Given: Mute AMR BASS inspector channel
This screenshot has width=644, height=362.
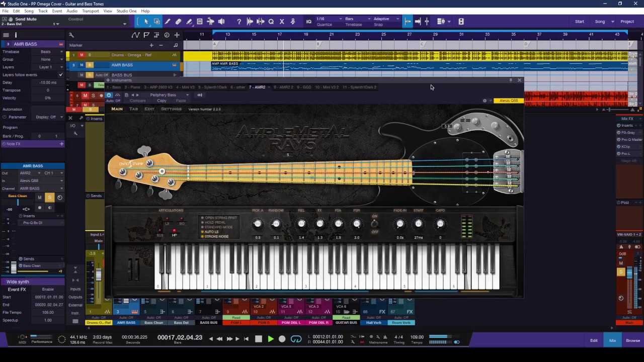Looking at the screenshot, I should (40, 198).
